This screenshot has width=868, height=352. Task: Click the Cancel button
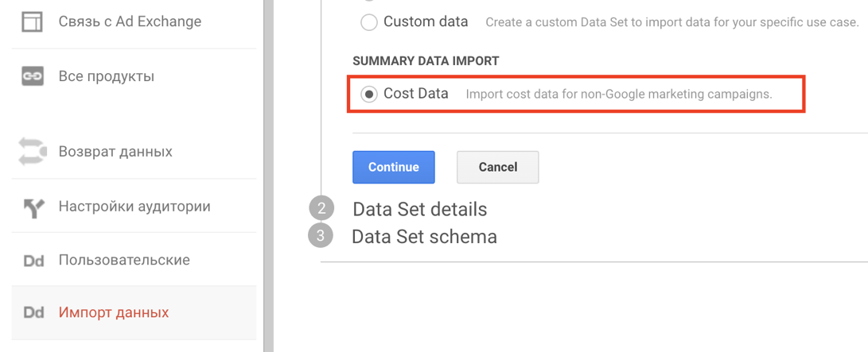point(498,167)
